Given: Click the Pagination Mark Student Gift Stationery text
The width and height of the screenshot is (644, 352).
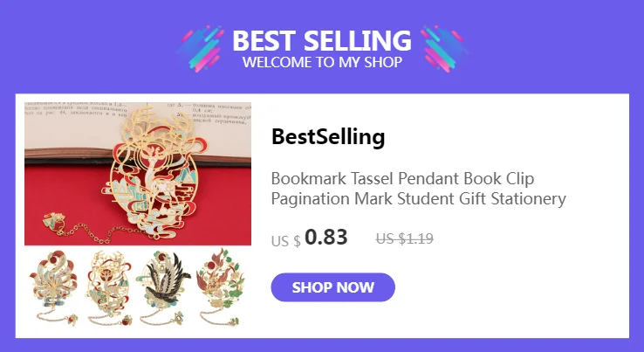Looking at the screenshot, I should 419,198.
